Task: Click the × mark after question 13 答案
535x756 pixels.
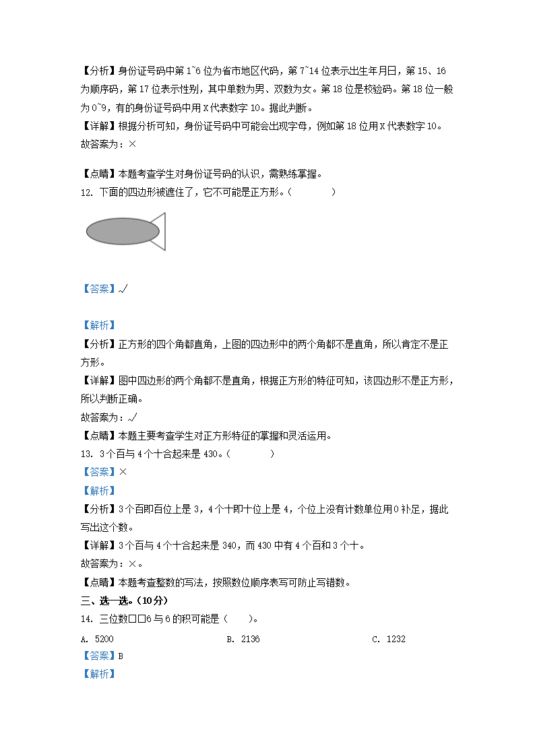Action: click(x=123, y=472)
